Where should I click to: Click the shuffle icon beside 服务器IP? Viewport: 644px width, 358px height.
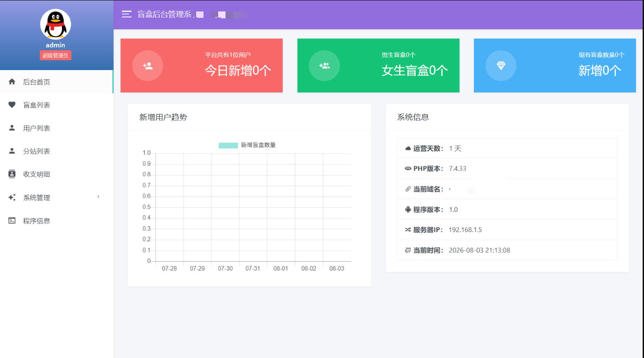click(408, 230)
